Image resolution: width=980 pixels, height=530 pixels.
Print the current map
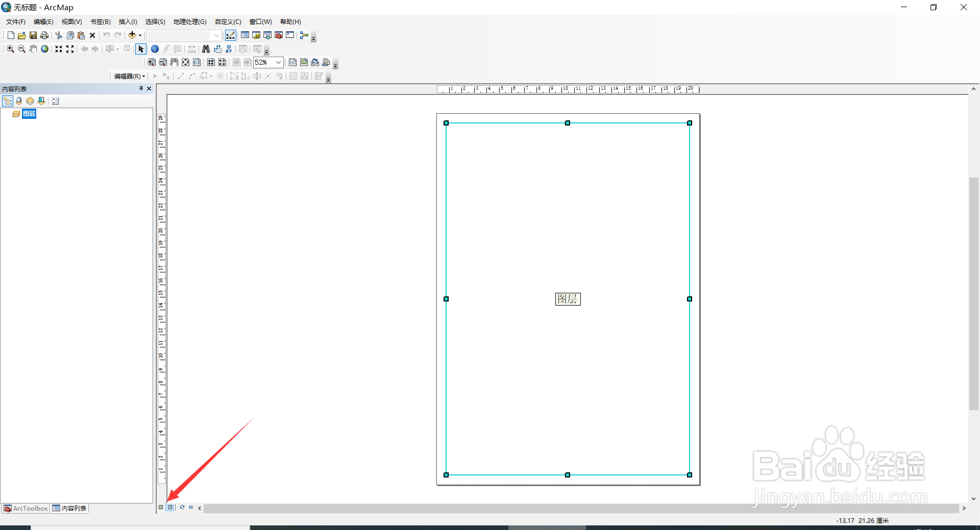click(x=44, y=35)
